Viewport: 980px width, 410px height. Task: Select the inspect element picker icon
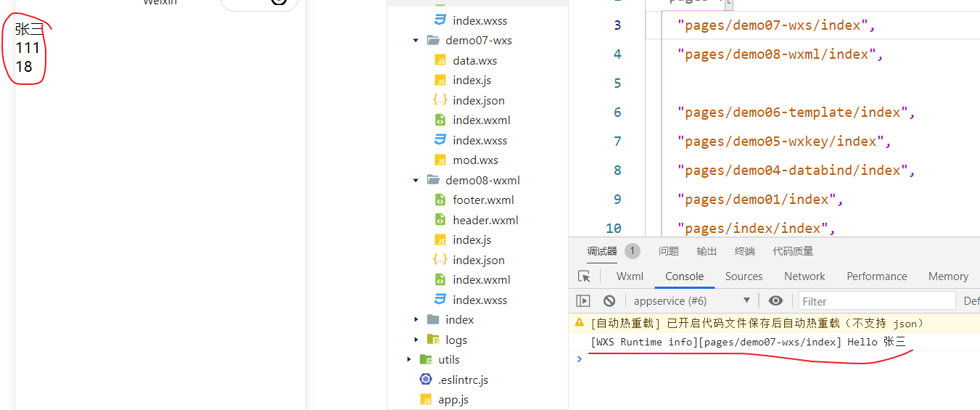584,276
